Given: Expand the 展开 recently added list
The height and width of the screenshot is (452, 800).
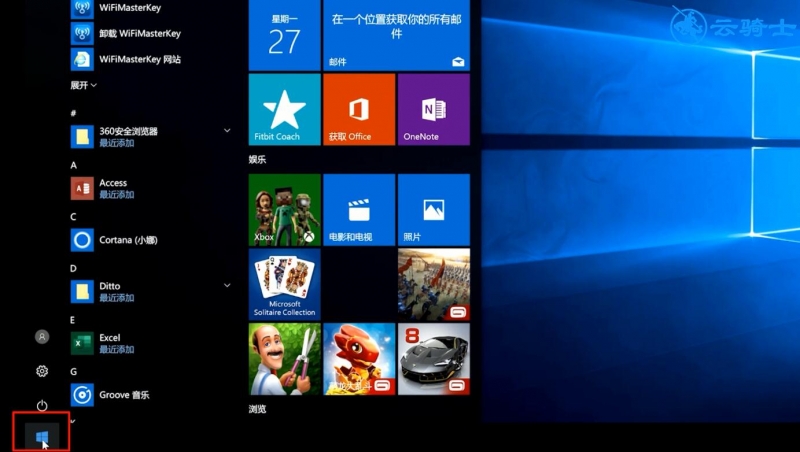Looking at the screenshot, I should pos(84,85).
